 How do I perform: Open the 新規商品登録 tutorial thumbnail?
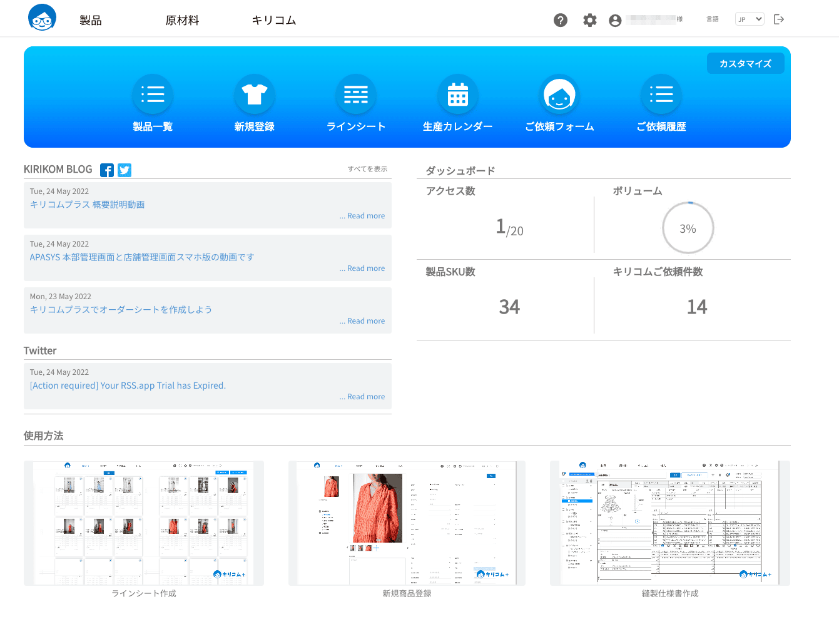[407, 523]
